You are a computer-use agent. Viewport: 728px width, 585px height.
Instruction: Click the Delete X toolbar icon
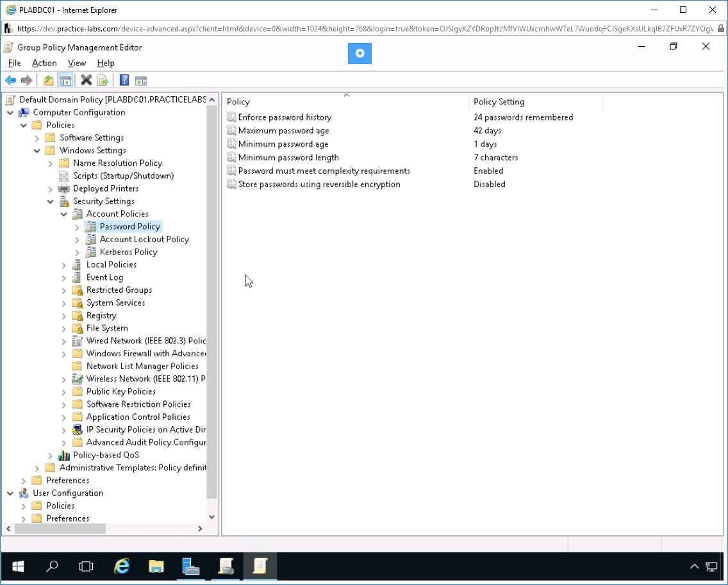(86, 80)
